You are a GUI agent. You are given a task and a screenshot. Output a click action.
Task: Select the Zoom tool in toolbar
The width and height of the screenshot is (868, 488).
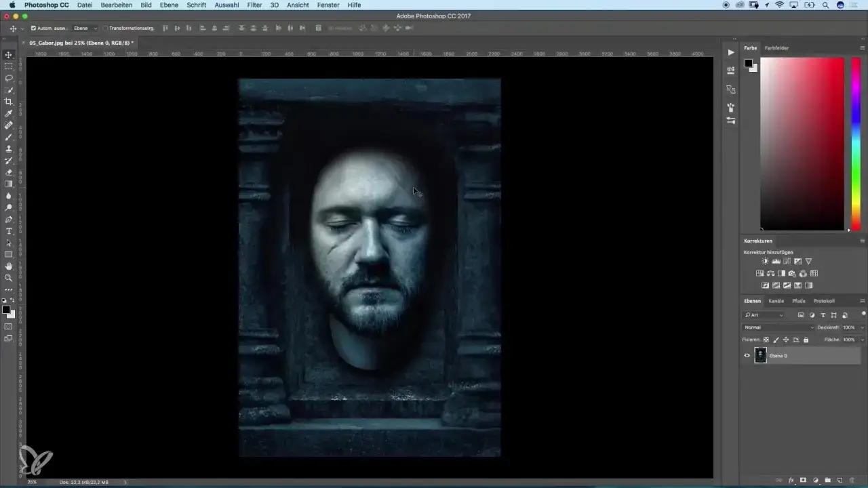pos(9,278)
